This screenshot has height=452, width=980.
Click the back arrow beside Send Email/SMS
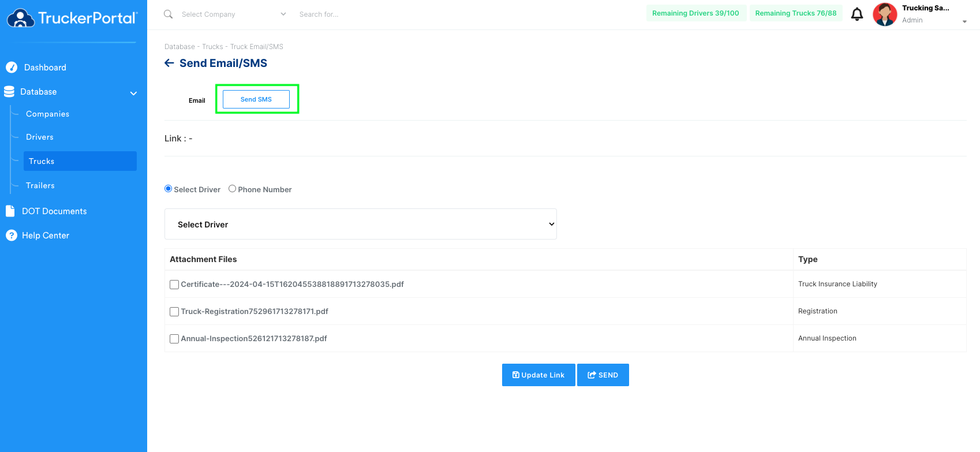pos(169,63)
